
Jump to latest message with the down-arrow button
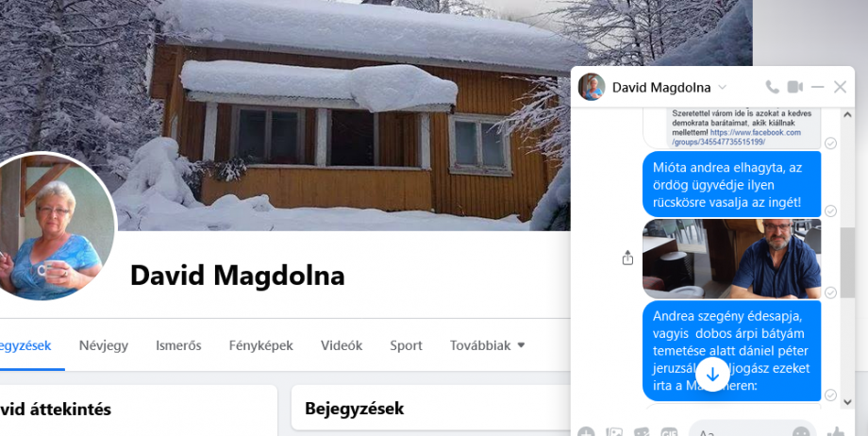712,375
